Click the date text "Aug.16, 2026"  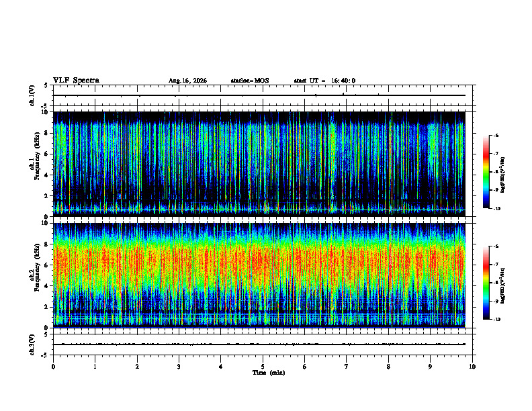click(187, 81)
